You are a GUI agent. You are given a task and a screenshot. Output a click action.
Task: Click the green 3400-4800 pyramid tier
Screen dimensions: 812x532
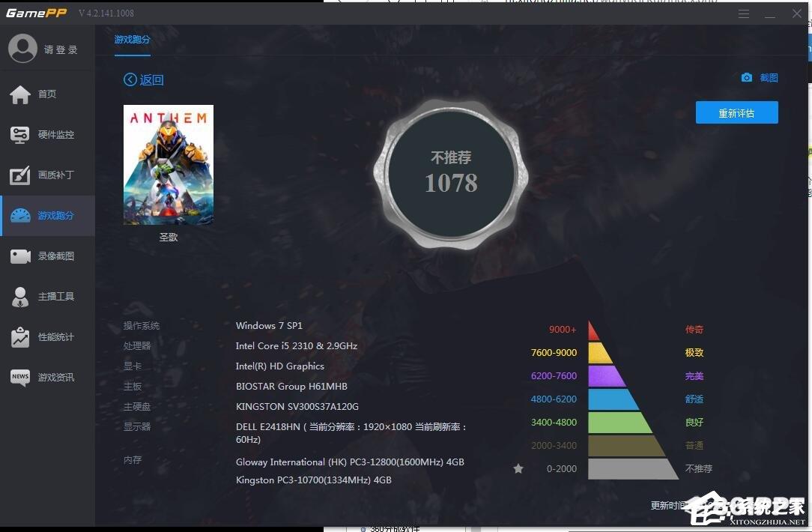[618, 423]
